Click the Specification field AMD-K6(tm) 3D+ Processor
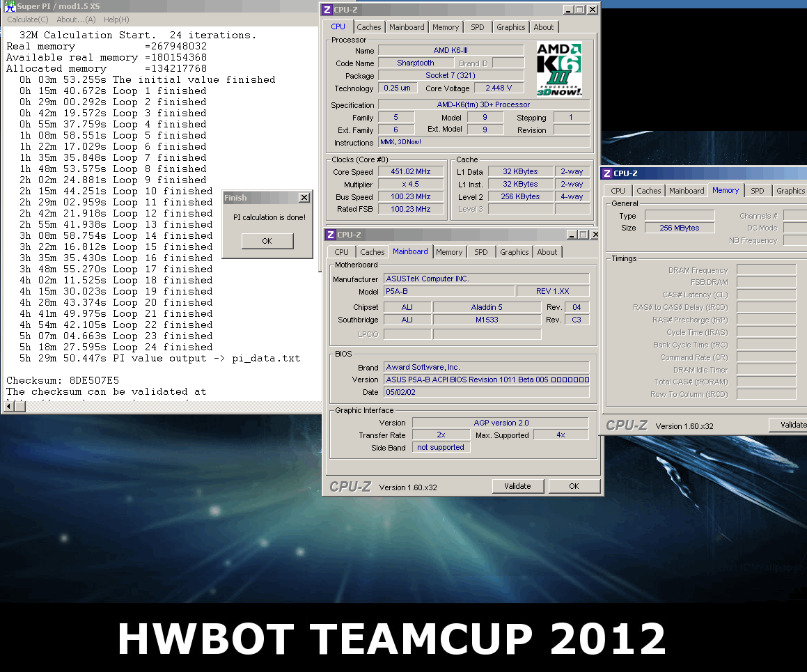The height and width of the screenshot is (672, 807). (484, 104)
